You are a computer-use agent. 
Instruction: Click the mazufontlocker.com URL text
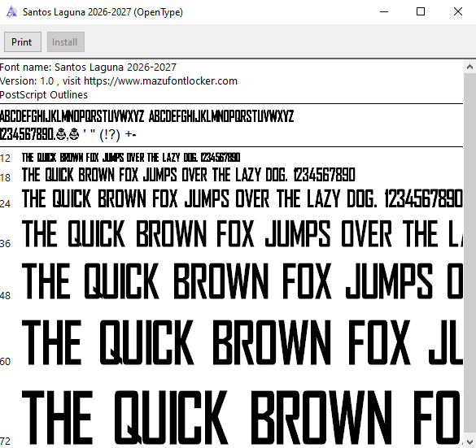point(160,81)
